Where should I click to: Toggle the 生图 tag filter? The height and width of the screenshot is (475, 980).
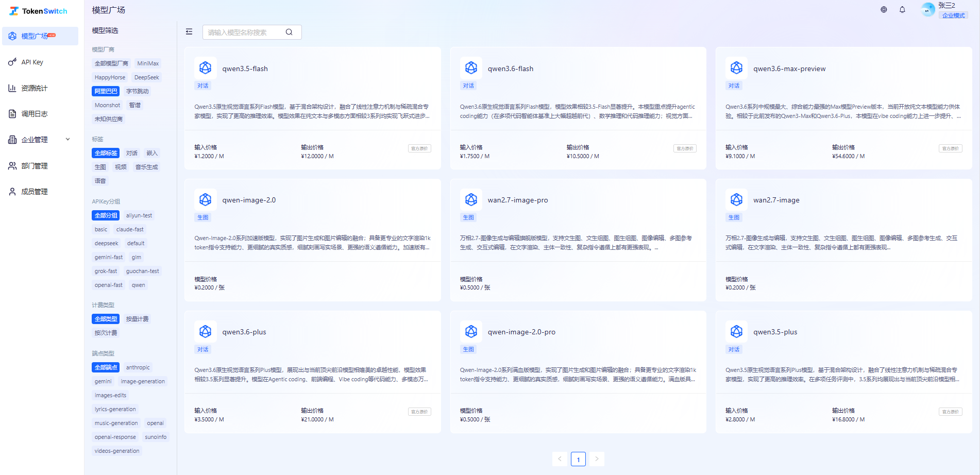coord(100,167)
